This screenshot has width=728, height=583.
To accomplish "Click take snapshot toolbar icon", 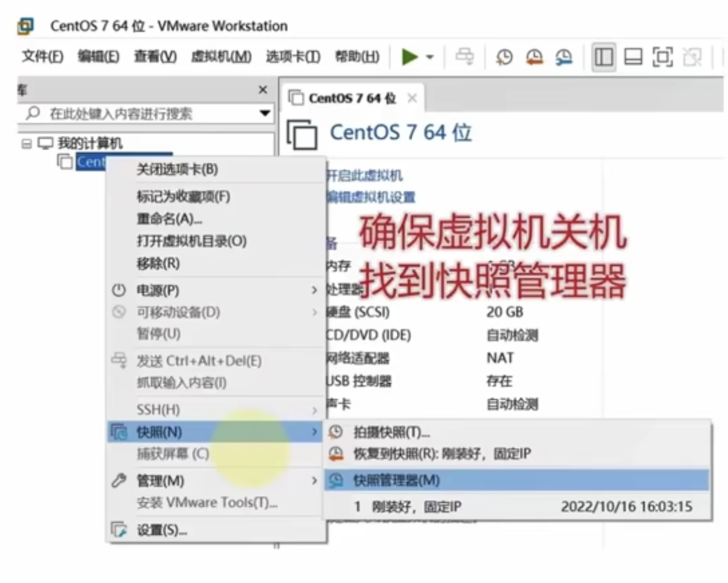I will pyautogui.click(x=504, y=57).
